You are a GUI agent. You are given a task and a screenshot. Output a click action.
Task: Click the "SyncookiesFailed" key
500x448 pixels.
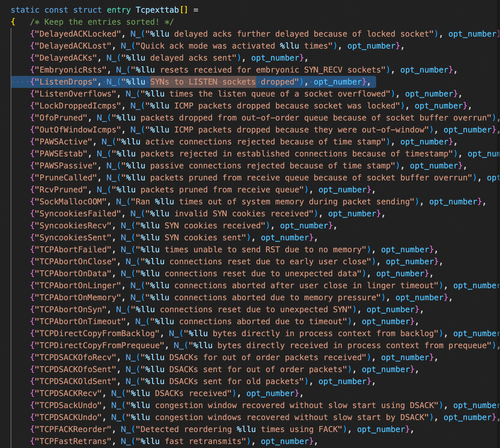[78, 214]
